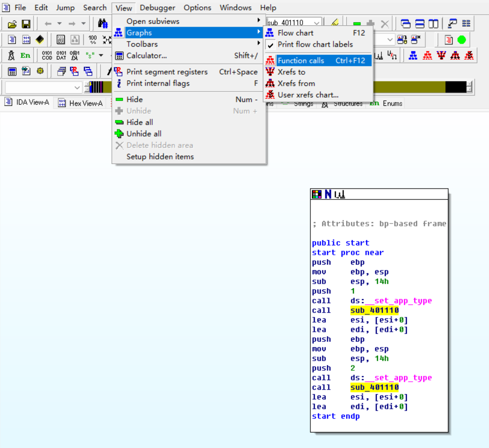Click the green circle toolbar icon
This screenshot has height=448, width=489.
(462, 40)
